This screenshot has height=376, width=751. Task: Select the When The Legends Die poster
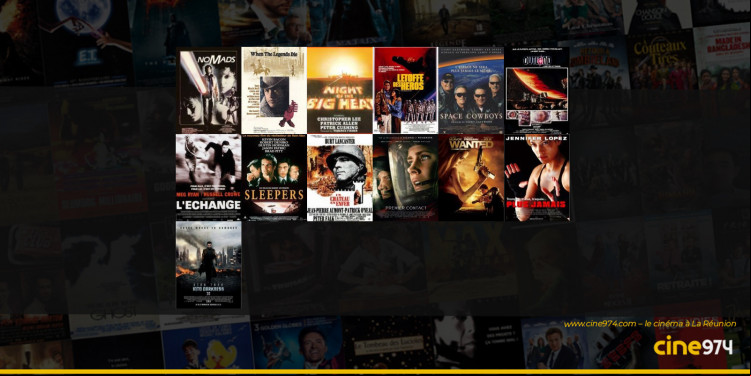(274, 90)
